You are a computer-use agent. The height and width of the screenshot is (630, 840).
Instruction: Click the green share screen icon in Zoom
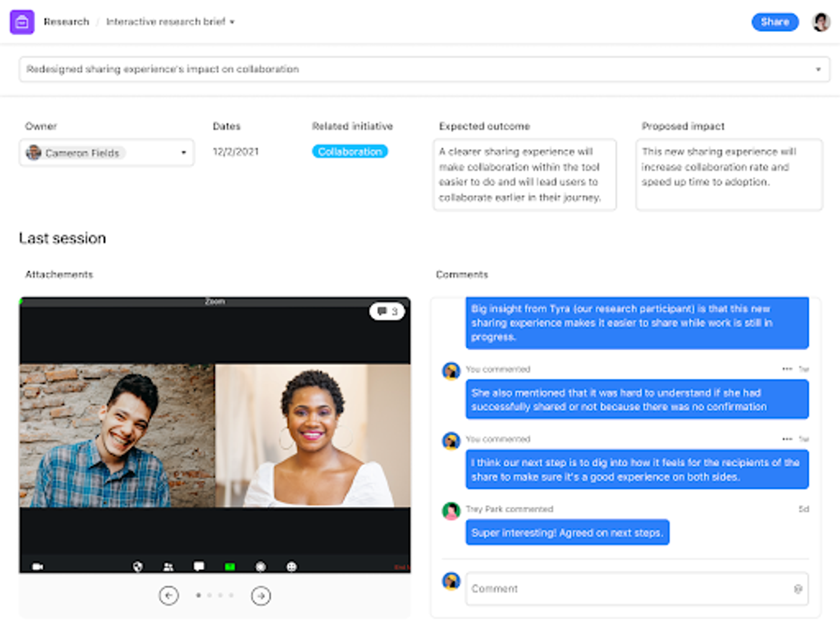(230, 566)
